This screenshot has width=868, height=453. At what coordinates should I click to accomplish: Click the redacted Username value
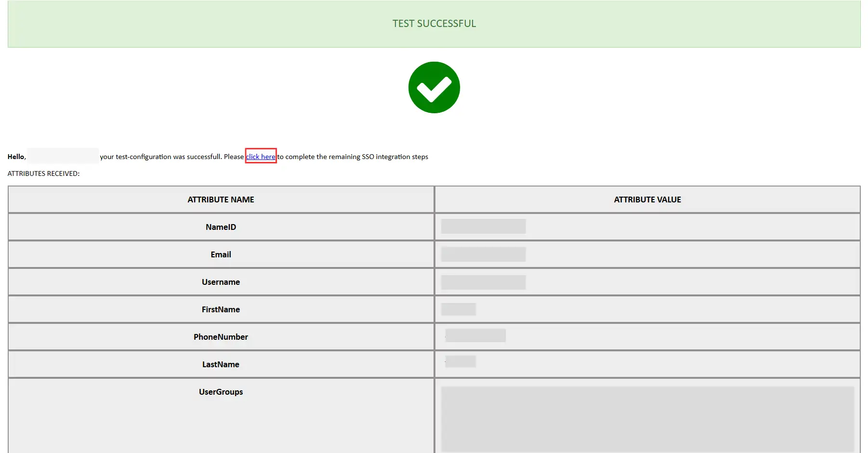pos(483,282)
